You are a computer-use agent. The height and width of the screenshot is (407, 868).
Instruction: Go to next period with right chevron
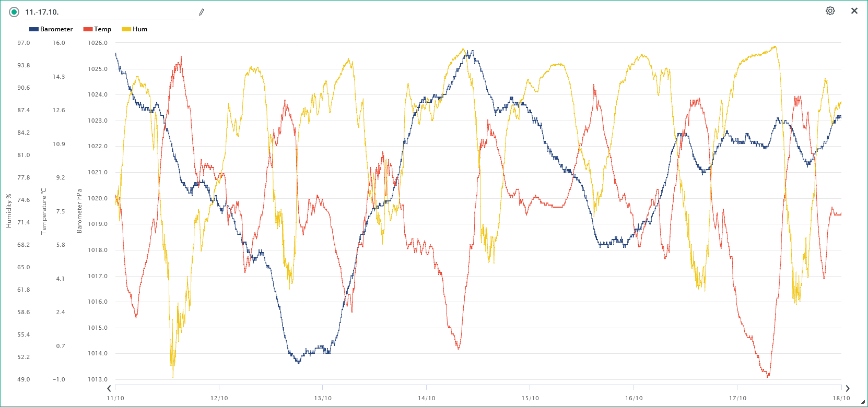[x=847, y=388]
